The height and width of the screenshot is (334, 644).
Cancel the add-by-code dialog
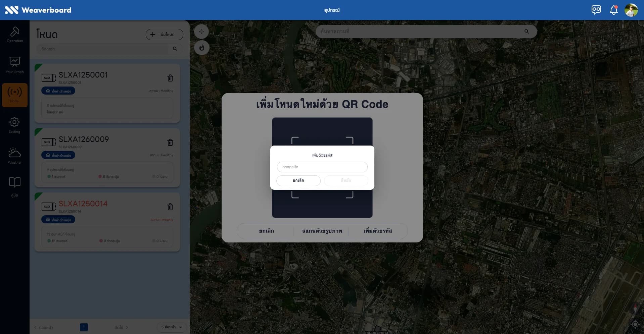(298, 180)
